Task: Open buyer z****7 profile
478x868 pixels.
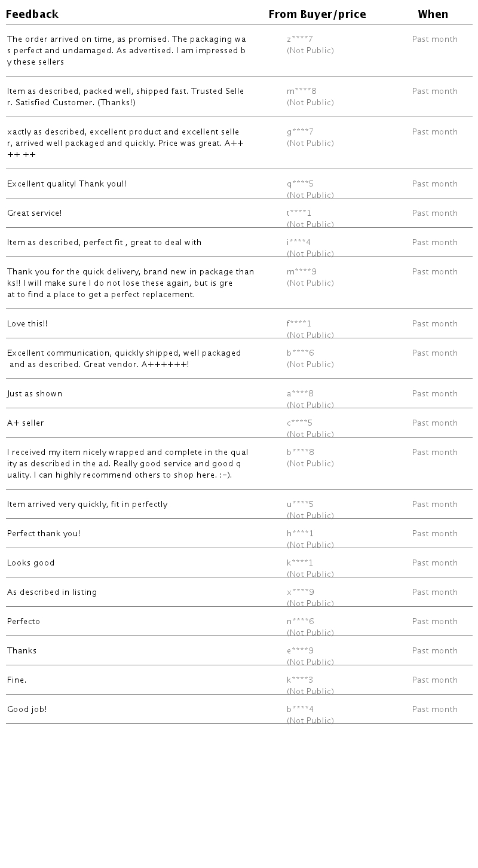Action: point(300,39)
